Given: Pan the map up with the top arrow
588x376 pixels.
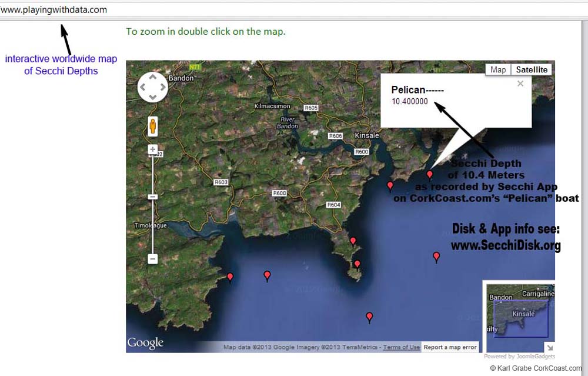Looking at the screenshot, I should 152,76.
